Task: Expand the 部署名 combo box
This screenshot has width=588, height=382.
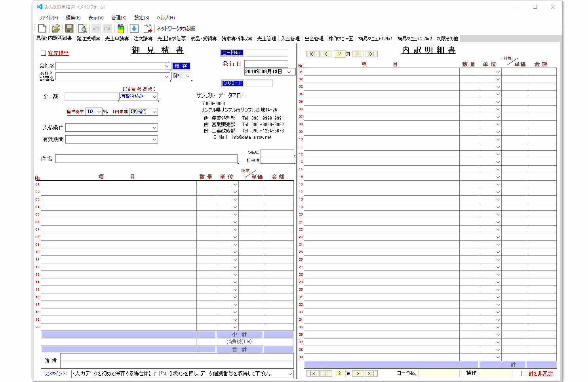Action: coord(167,76)
